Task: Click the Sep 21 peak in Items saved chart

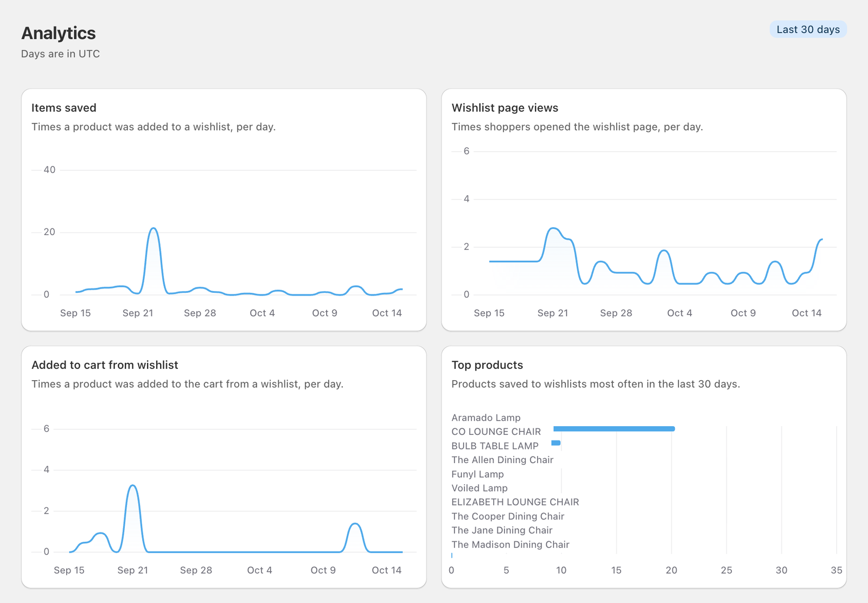Action: [154, 229]
